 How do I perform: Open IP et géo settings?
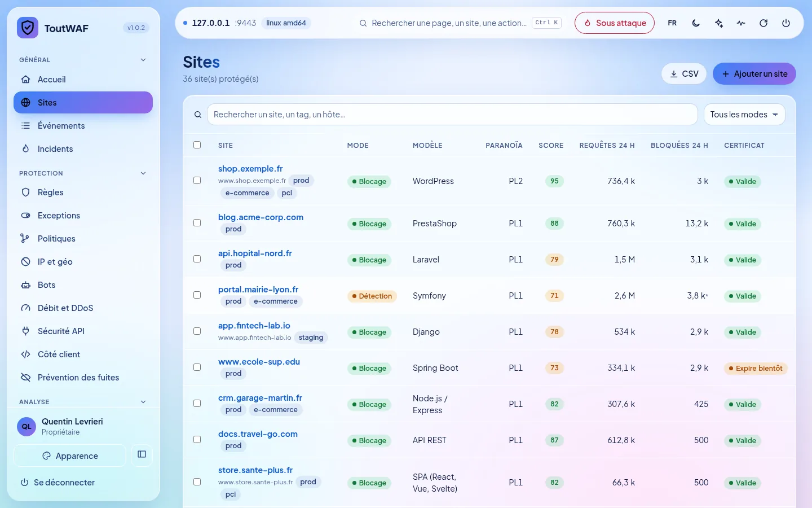point(83,262)
